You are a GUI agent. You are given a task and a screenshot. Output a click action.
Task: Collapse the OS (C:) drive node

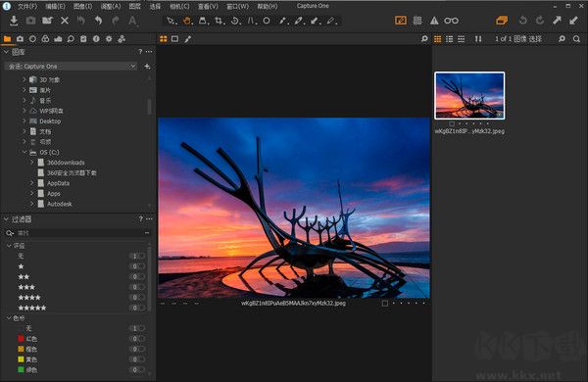tap(24, 152)
